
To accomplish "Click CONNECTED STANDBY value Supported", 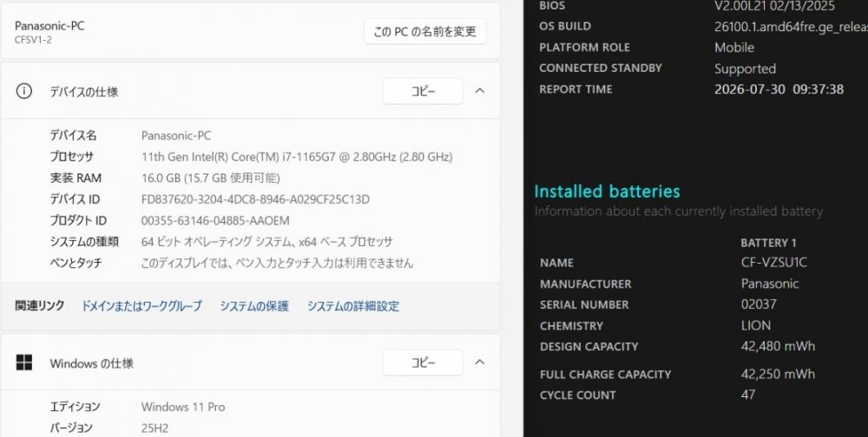I will click(x=745, y=69).
